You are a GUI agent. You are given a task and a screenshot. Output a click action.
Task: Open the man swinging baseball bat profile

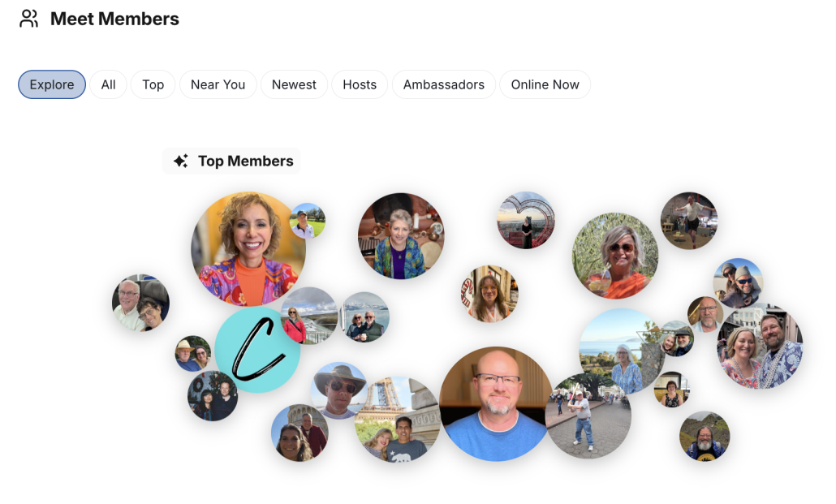point(588,416)
